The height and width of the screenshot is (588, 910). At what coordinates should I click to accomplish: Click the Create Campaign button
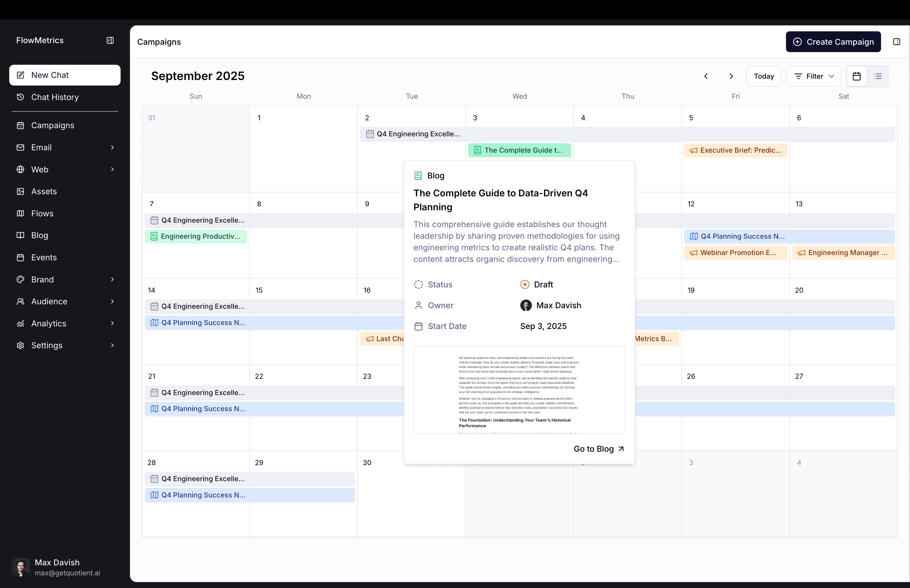point(833,42)
